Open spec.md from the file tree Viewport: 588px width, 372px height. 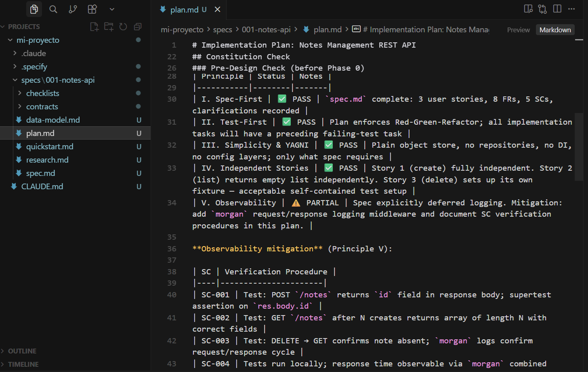pyautogui.click(x=40, y=173)
